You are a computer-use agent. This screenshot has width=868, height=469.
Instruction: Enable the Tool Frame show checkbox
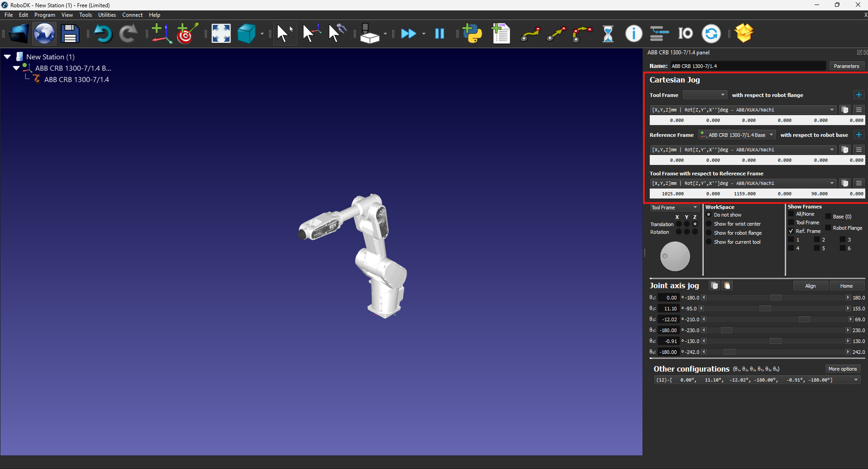click(x=791, y=222)
